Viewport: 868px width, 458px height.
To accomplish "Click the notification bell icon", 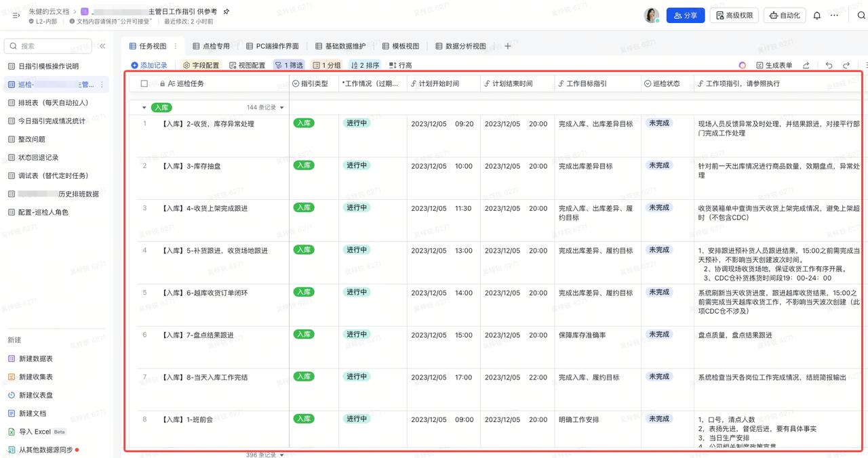I will pos(816,16).
